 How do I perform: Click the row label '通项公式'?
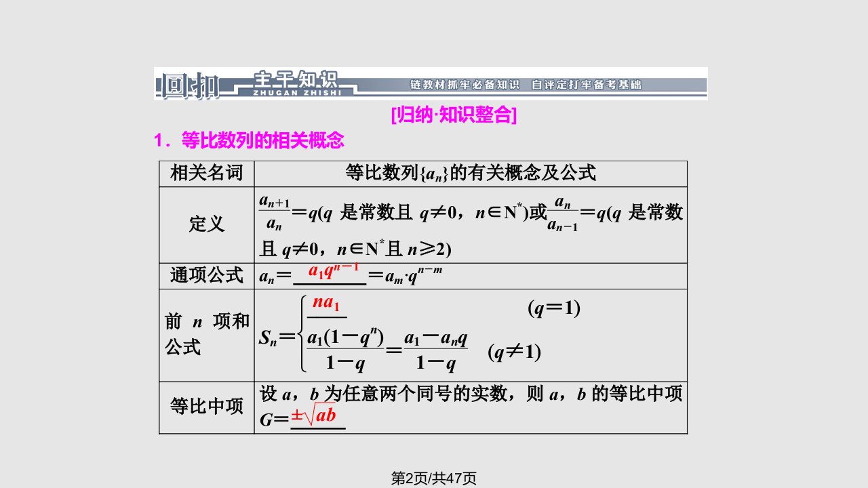pyautogui.click(x=206, y=275)
